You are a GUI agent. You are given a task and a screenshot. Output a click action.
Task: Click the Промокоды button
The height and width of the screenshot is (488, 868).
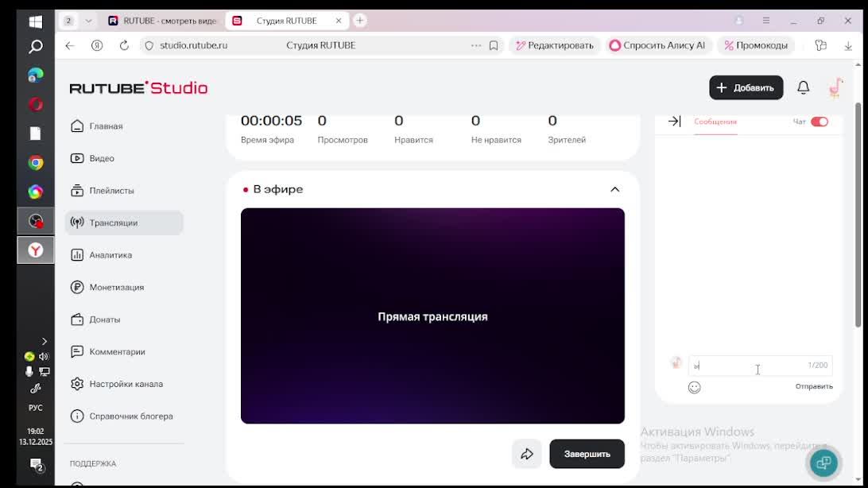[756, 45]
